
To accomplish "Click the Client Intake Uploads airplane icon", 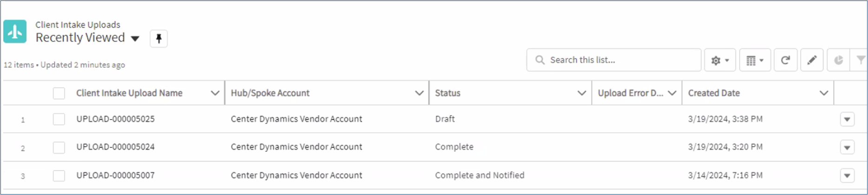I will tap(15, 32).
